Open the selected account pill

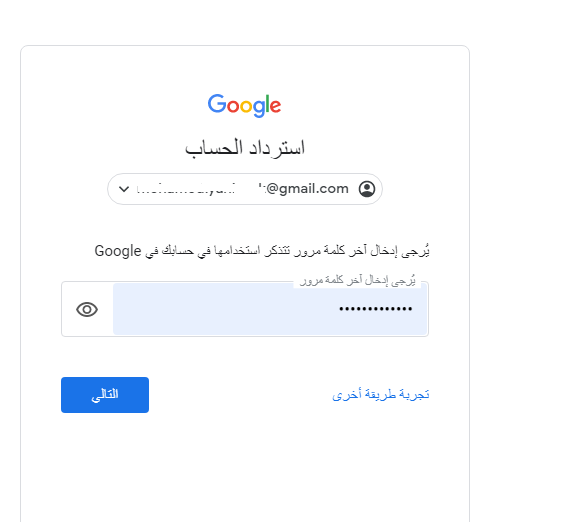click(x=245, y=189)
